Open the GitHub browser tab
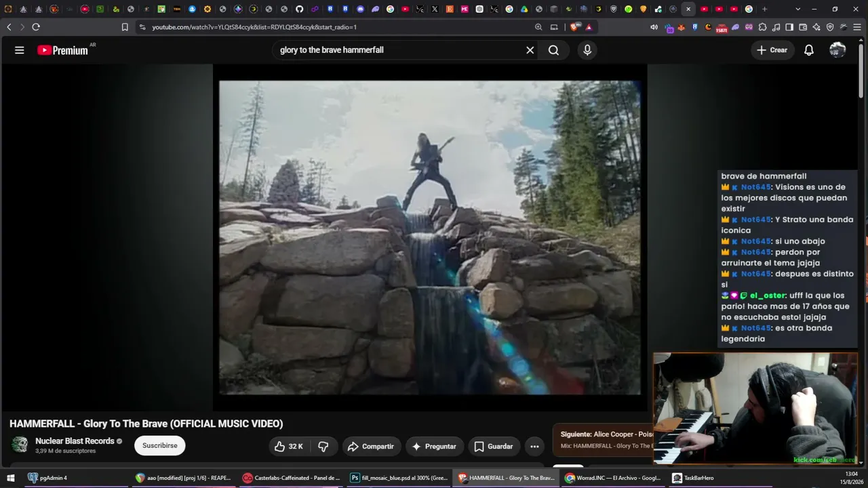This screenshot has height=488, width=868. pos(300,9)
